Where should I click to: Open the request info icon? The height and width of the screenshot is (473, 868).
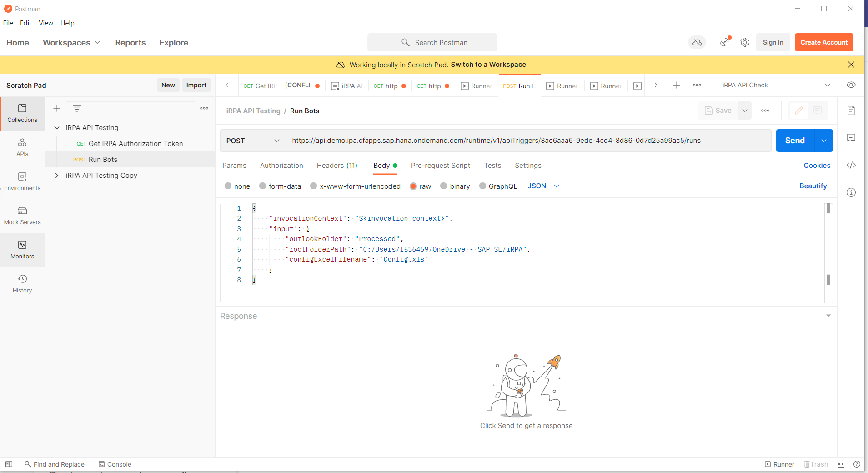pos(851,192)
